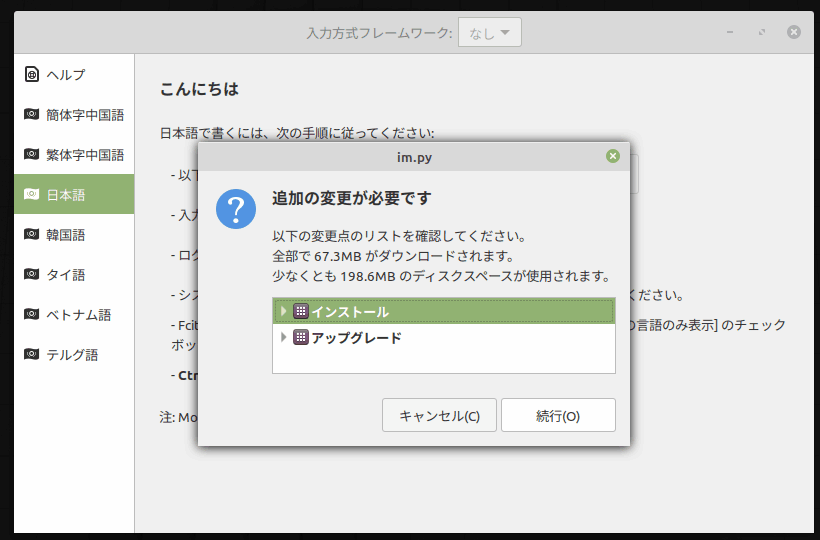The width and height of the screenshot is (820, 540).
Task: Click the キャンセル(C) button
Action: tap(439, 415)
